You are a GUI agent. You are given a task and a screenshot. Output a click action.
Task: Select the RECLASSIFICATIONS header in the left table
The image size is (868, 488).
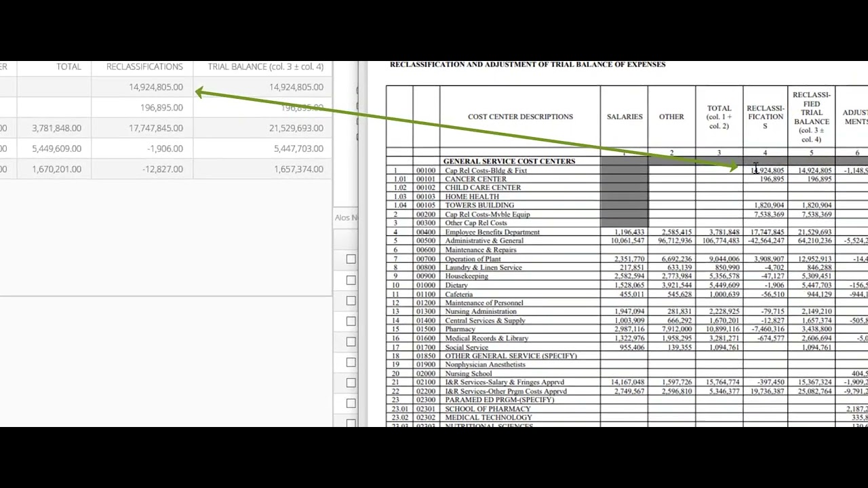click(x=144, y=66)
